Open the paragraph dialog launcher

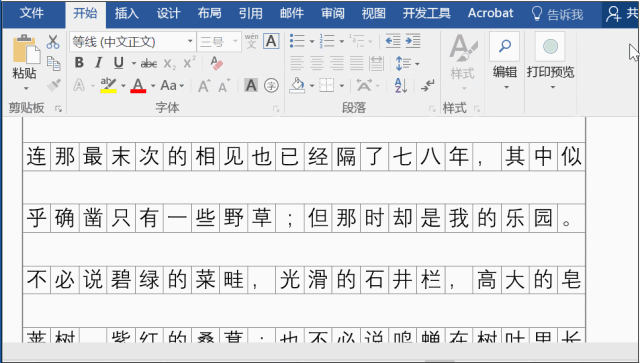(432, 109)
